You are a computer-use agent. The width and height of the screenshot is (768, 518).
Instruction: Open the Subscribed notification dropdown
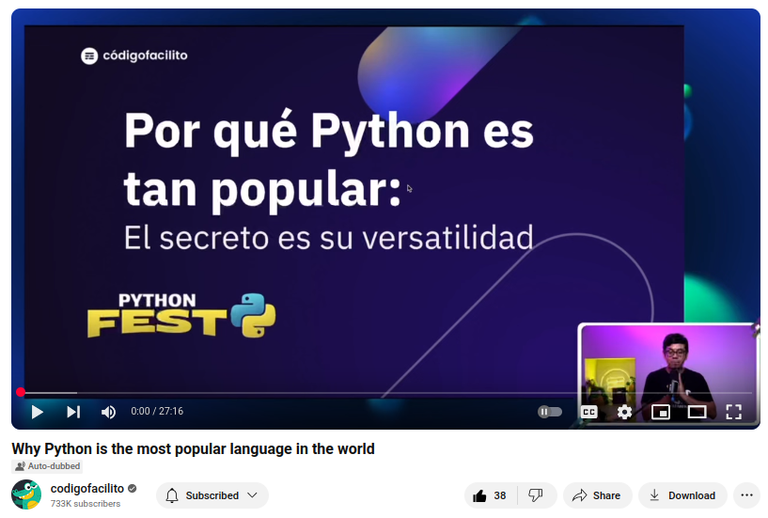point(212,495)
